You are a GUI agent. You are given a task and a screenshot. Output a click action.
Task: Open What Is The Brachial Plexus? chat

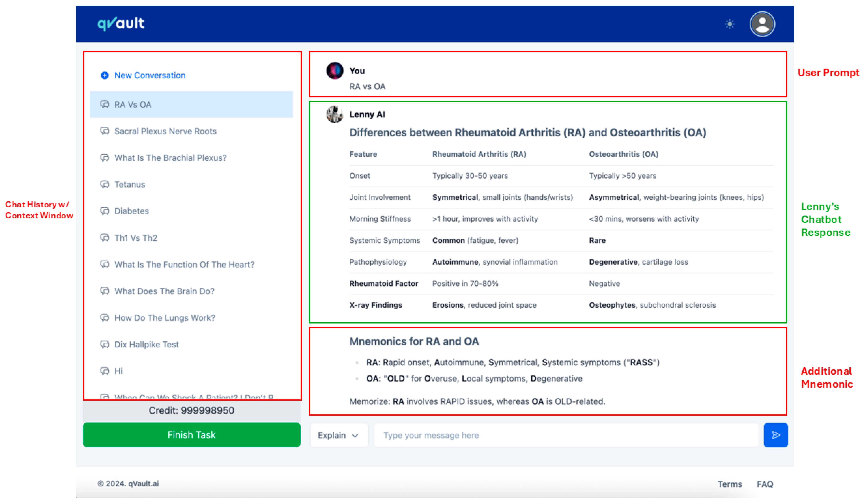pyautogui.click(x=170, y=158)
